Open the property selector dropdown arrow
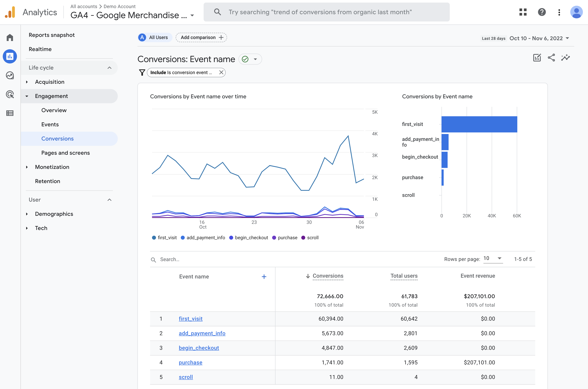 [x=192, y=15]
